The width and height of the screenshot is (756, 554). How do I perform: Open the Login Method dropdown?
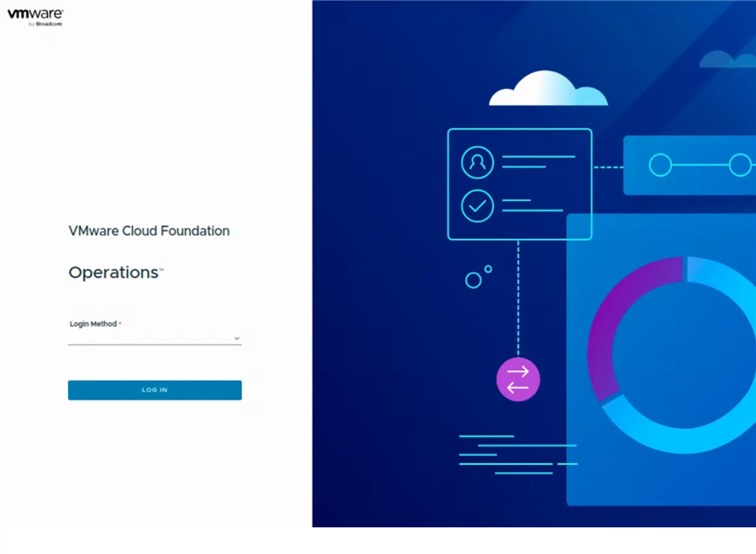(x=155, y=338)
